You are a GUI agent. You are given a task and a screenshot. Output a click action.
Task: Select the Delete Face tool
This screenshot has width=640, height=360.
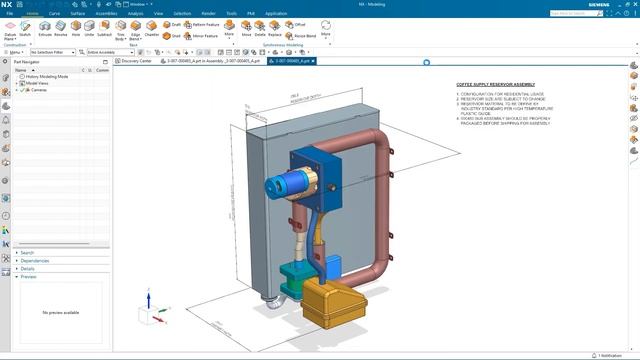pyautogui.click(x=260, y=29)
